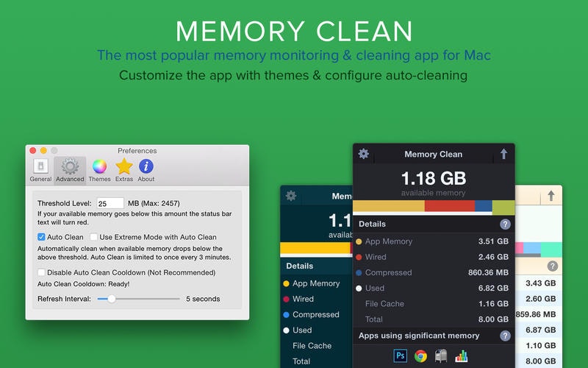588x368 pixels.
Task: Click Details header in the dark window
Action: (372, 224)
